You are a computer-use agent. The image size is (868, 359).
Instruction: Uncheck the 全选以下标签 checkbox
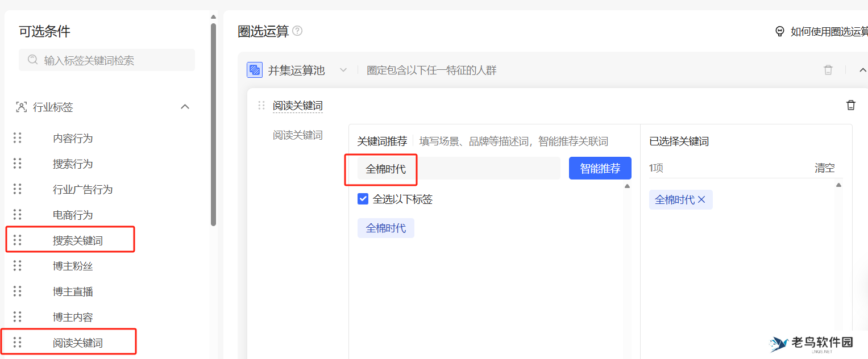363,199
